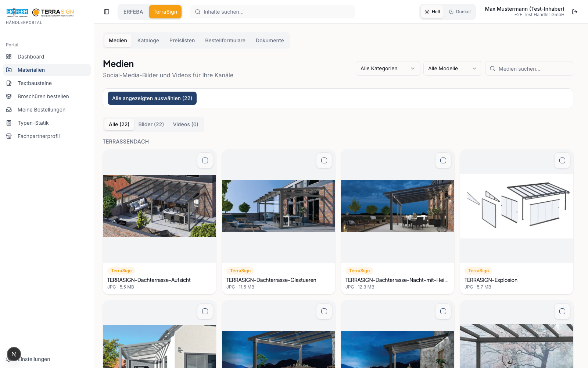The width and height of the screenshot is (588, 368).
Task: Click the magnifier icon in Medien suchen
Action: click(x=492, y=68)
